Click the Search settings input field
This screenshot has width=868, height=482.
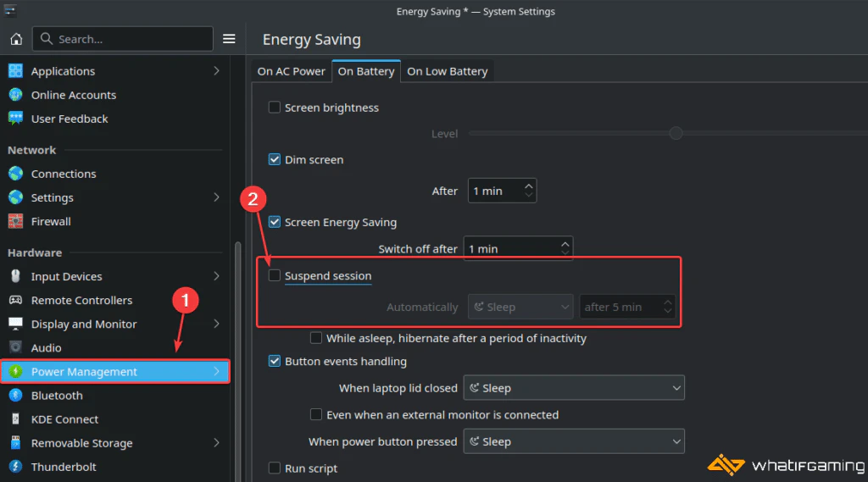click(122, 39)
